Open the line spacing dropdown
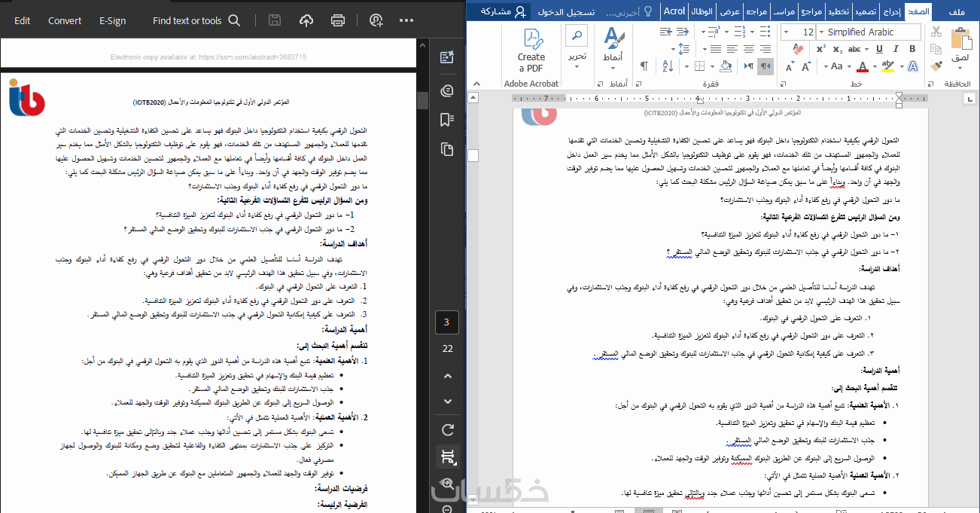 pos(680,49)
